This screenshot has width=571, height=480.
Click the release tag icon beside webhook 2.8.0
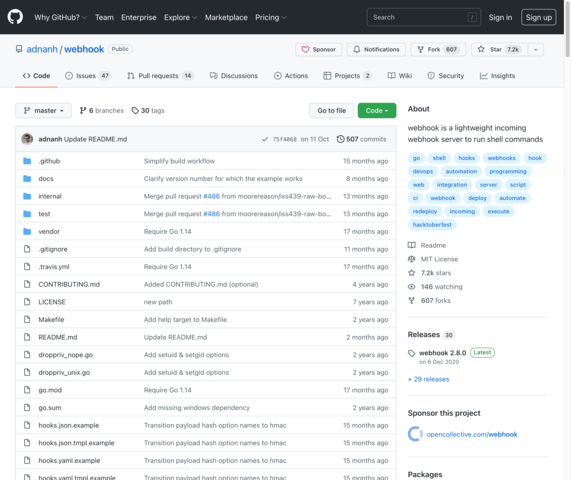pos(411,353)
